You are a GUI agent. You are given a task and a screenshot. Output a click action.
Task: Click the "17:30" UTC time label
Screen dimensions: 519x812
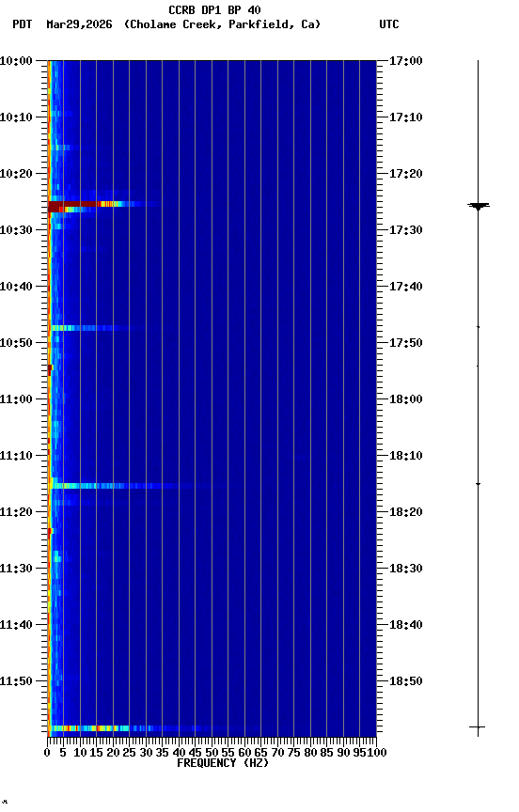coord(406,230)
